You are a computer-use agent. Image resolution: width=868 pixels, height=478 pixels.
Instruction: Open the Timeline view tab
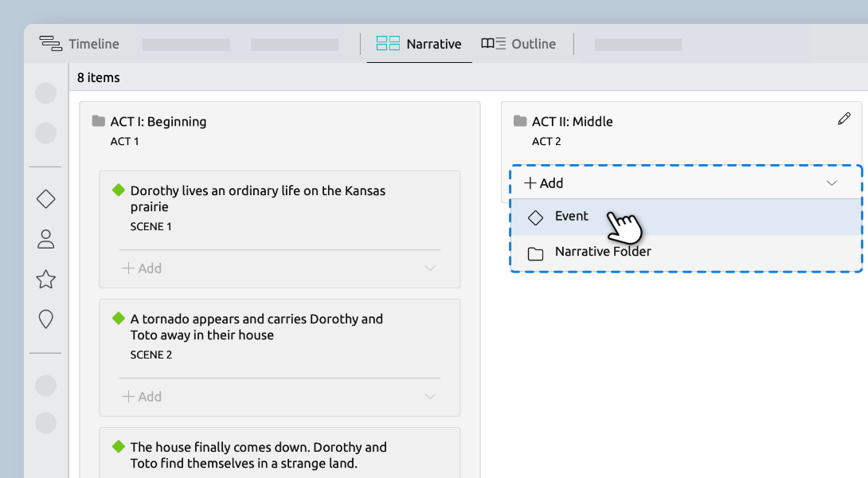[79, 44]
